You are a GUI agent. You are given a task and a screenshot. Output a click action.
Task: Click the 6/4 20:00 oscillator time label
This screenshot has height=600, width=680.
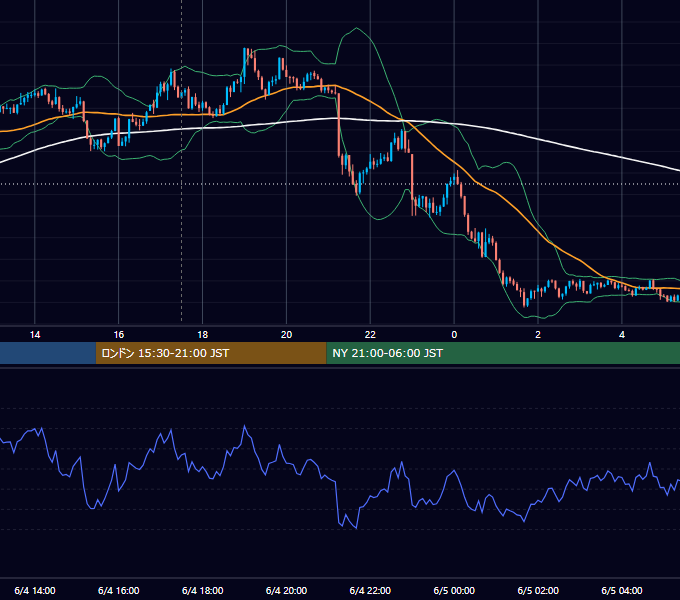point(286,590)
